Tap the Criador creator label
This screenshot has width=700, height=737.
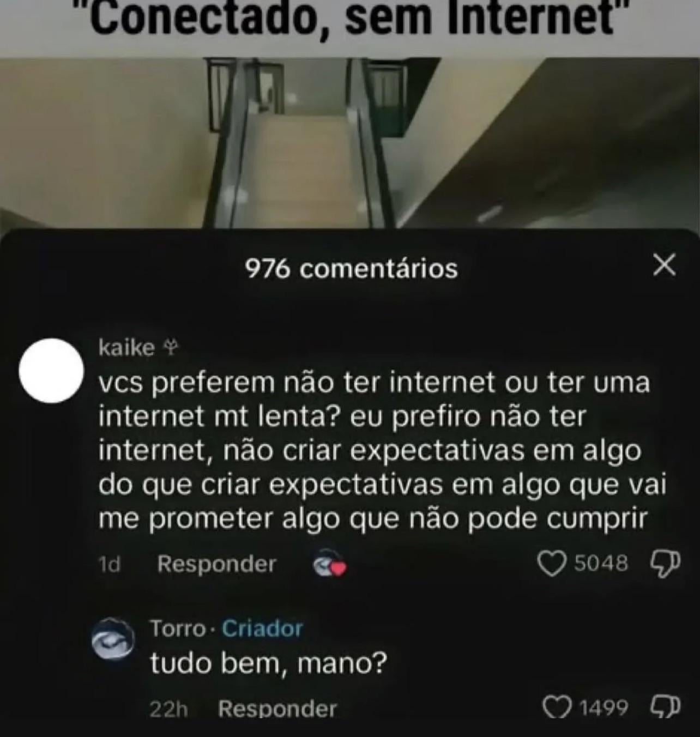pos(262,629)
